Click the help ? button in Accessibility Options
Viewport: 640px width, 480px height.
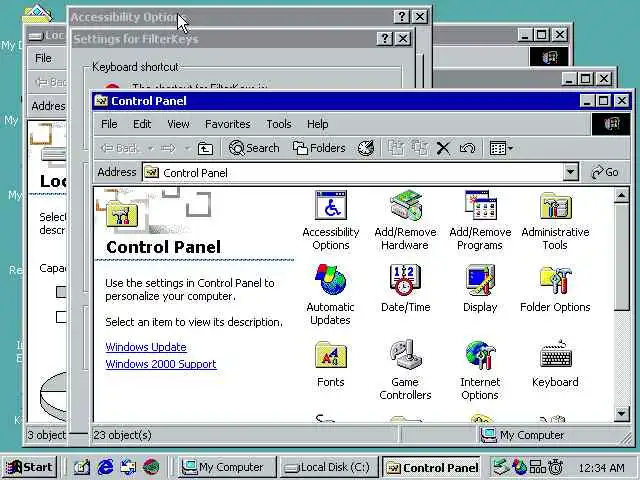402,17
